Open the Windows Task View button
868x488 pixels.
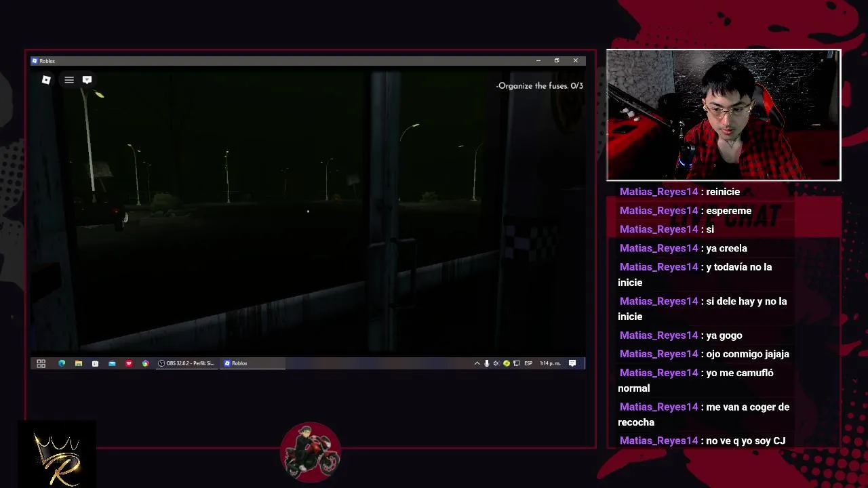[x=41, y=363]
